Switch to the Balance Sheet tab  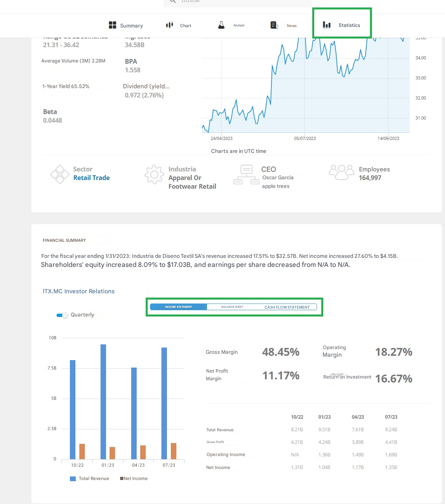tap(232, 307)
